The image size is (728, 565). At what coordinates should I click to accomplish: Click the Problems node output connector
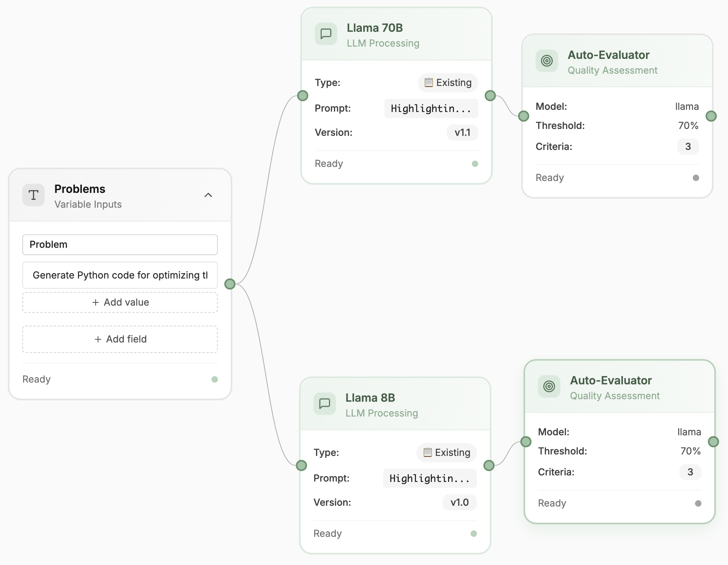pos(230,284)
